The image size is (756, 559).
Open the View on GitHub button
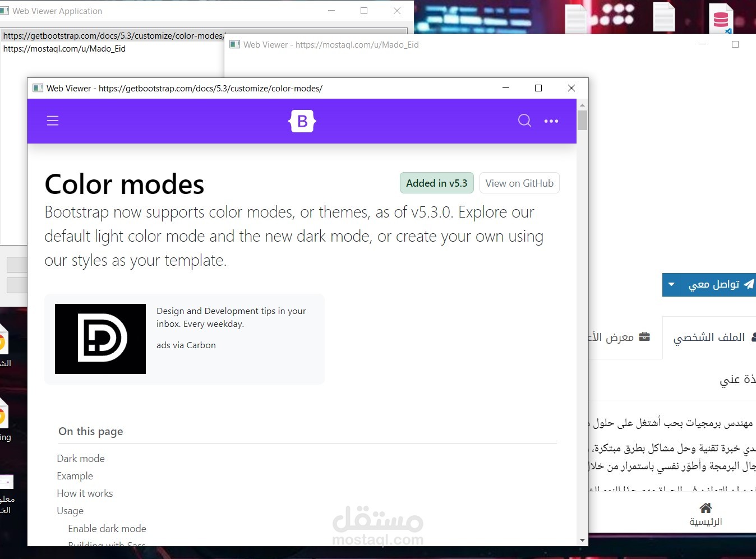click(x=519, y=183)
